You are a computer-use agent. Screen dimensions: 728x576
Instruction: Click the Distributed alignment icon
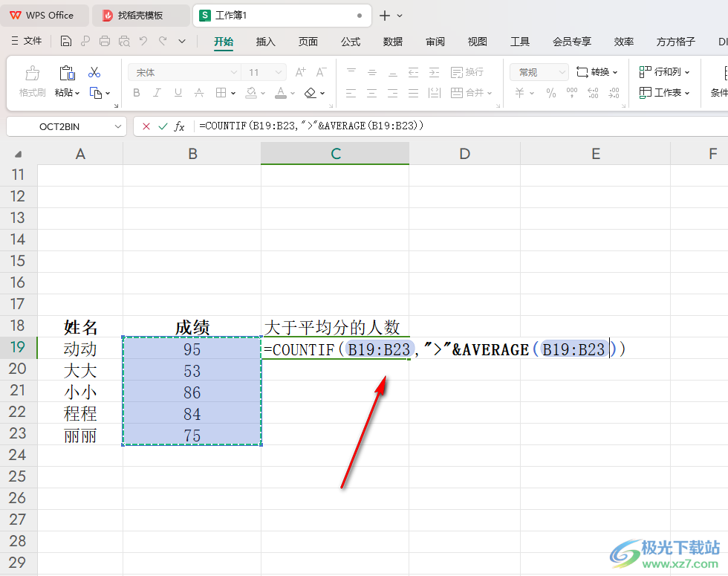pyautogui.click(x=434, y=93)
